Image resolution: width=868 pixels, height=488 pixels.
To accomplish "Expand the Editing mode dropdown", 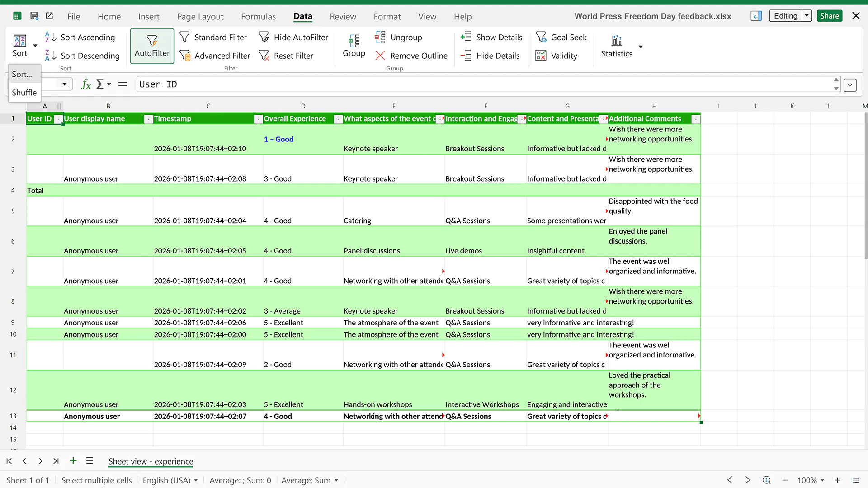I will coord(807,16).
